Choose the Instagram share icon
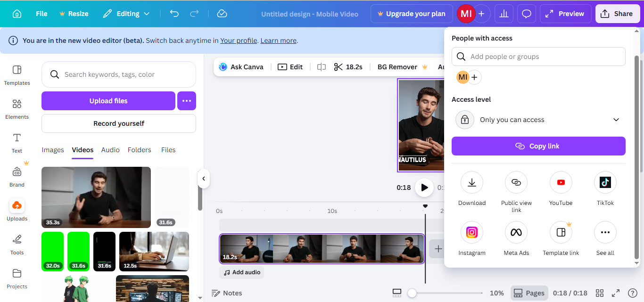 coord(471,233)
